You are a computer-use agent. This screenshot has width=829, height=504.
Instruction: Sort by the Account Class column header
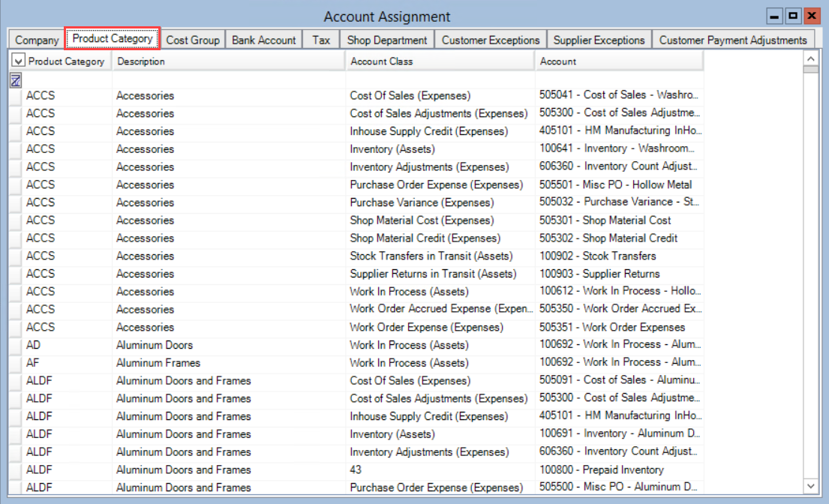(x=440, y=61)
